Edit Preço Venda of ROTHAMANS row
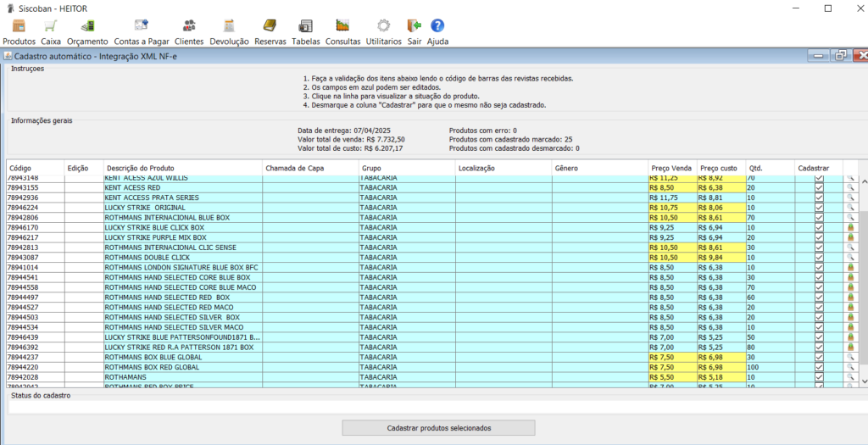The width and height of the screenshot is (868, 445). (672, 377)
